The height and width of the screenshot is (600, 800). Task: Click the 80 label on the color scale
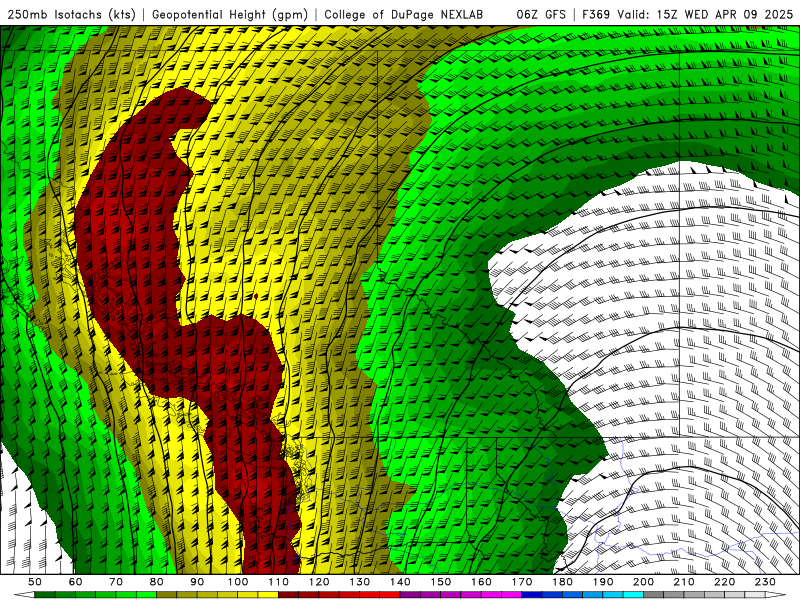[157, 582]
